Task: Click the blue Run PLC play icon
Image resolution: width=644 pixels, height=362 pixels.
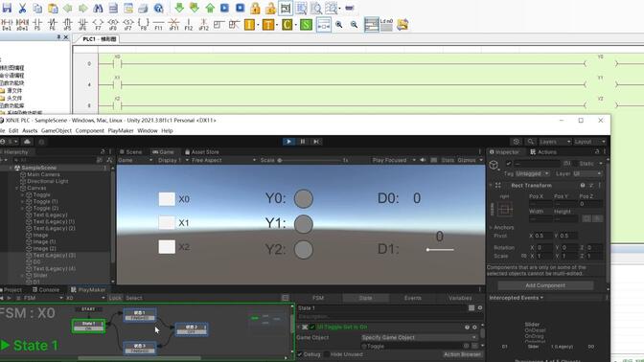Action: tap(224, 8)
